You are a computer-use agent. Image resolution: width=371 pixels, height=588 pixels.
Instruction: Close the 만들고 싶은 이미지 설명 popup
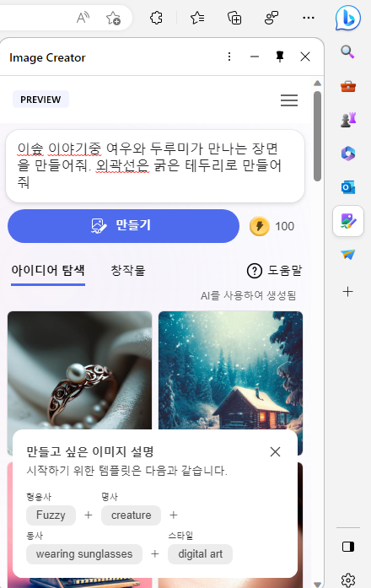pyautogui.click(x=275, y=452)
